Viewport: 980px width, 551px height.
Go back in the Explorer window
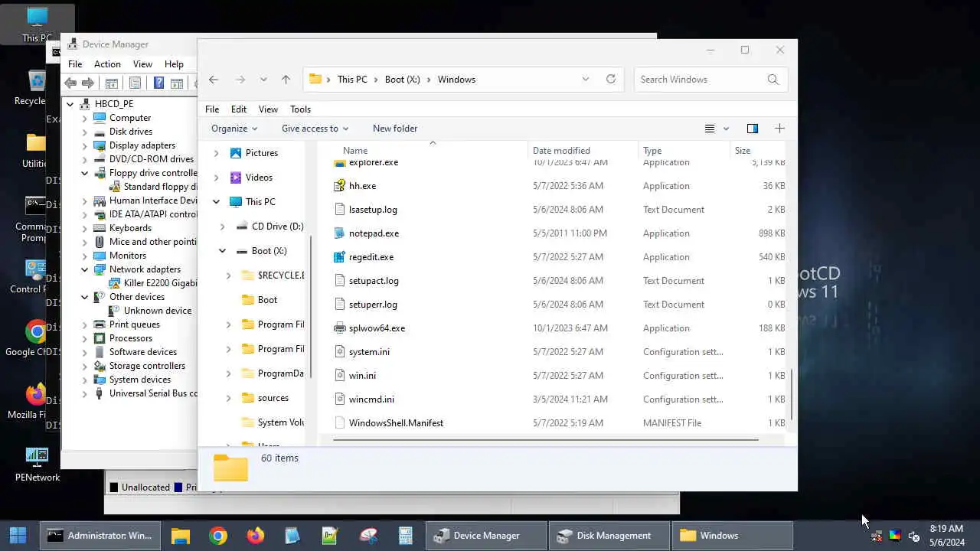[214, 80]
